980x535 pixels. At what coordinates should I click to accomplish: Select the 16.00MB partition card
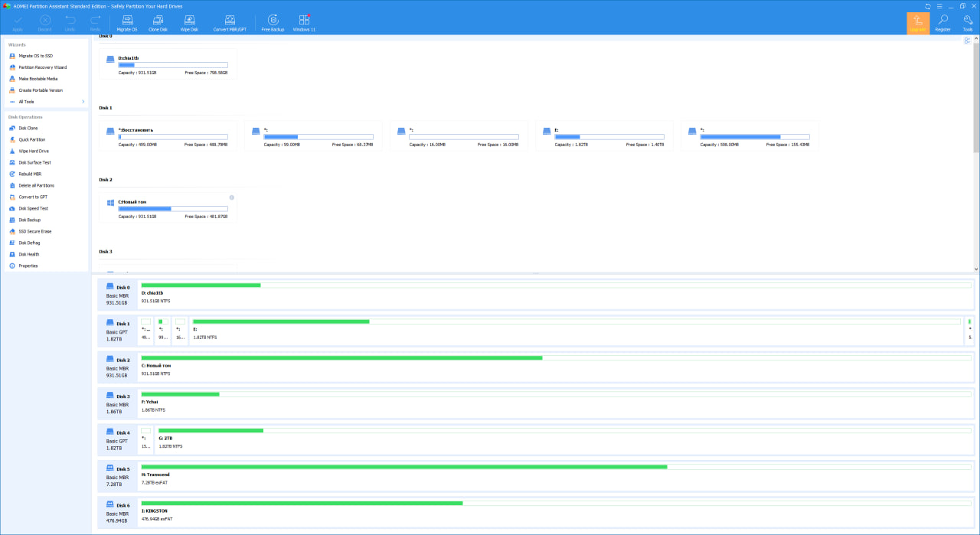click(459, 136)
